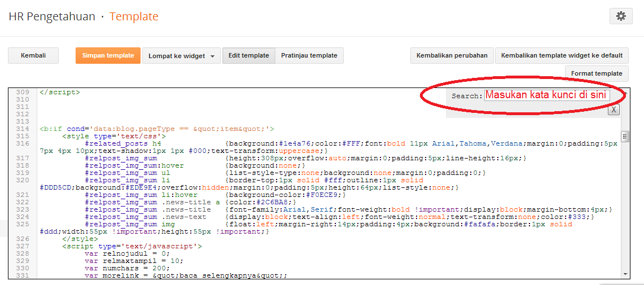
Task: Click line number 316 in gutter
Action: click(x=22, y=144)
